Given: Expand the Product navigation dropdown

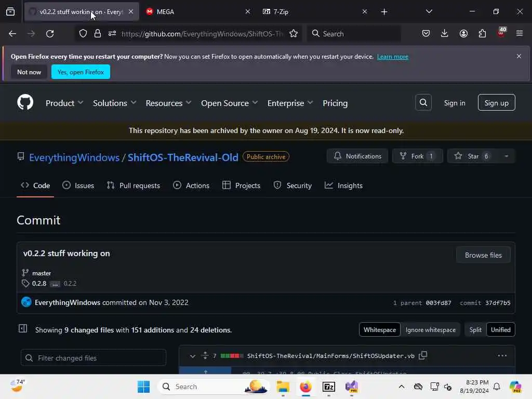Looking at the screenshot, I should pos(64,103).
